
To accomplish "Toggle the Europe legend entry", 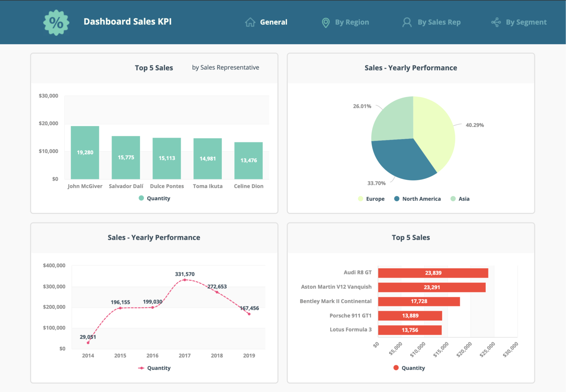I will 371,199.
